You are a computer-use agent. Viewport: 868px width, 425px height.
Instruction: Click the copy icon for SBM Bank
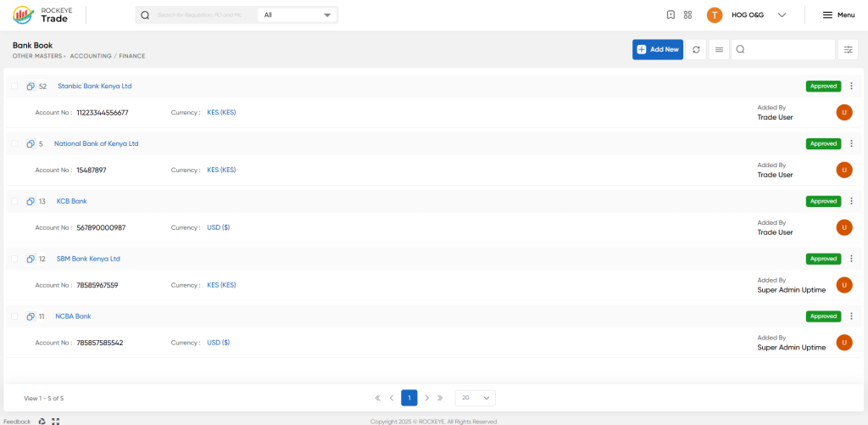pyautogui.click(x=31, y=259)
